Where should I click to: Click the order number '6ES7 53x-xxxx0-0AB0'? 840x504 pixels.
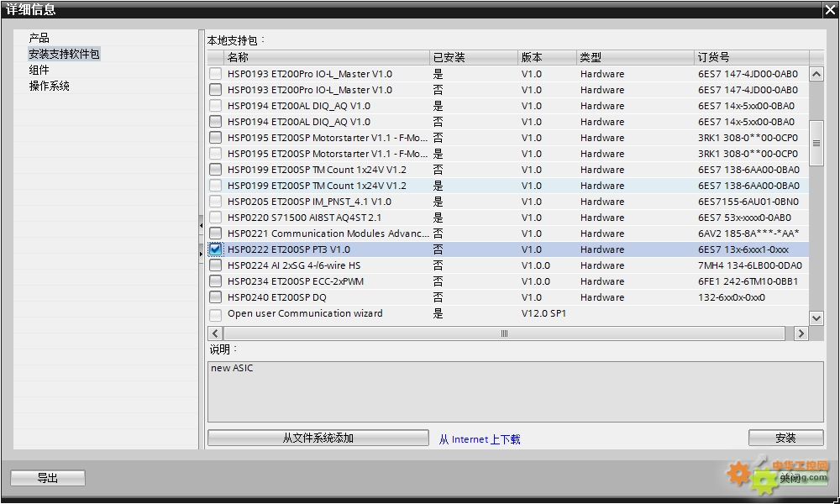click(744, 218)
